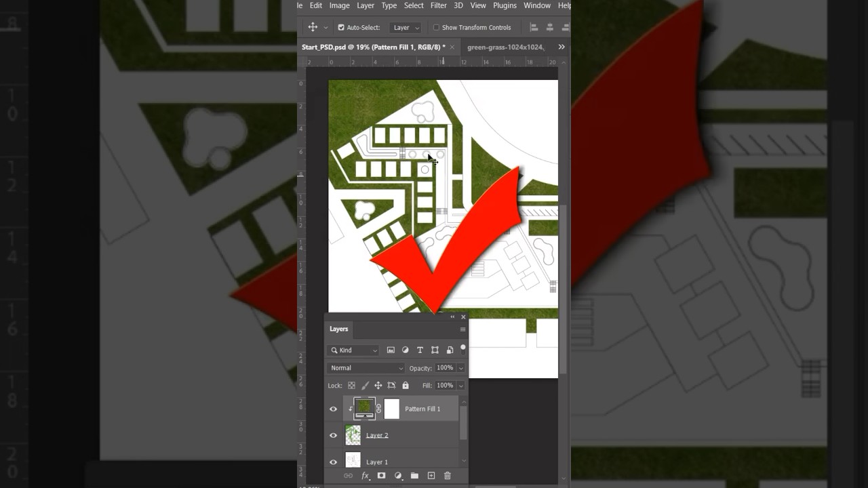Hide Layer 1 visibility eye
This screenshot has width=868, height=488.
333,462
